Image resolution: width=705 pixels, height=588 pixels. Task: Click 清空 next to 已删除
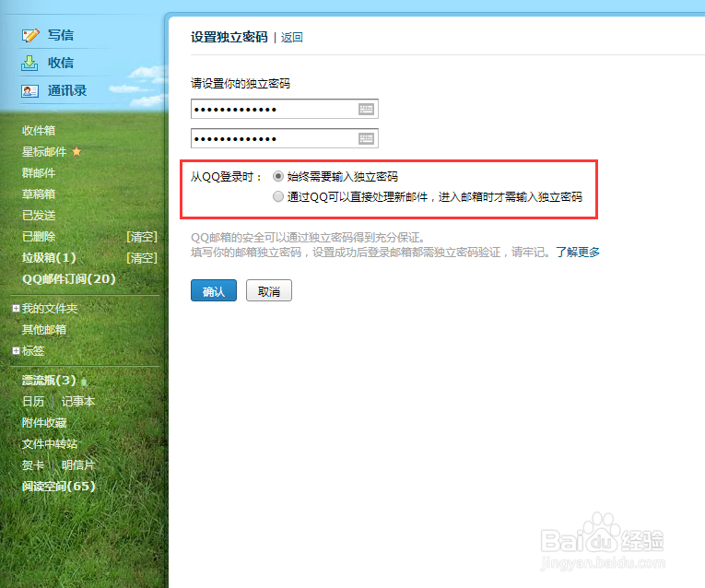pyautogui.click(x=142, y=237)
